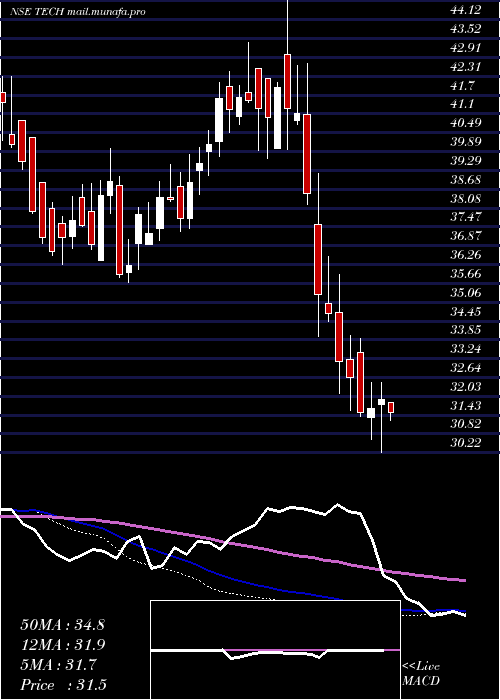This screenshot has width=500, height=700.
Task: Click inside the MACD inset panel
Action: pyautogui.click(x=275, y=650)
